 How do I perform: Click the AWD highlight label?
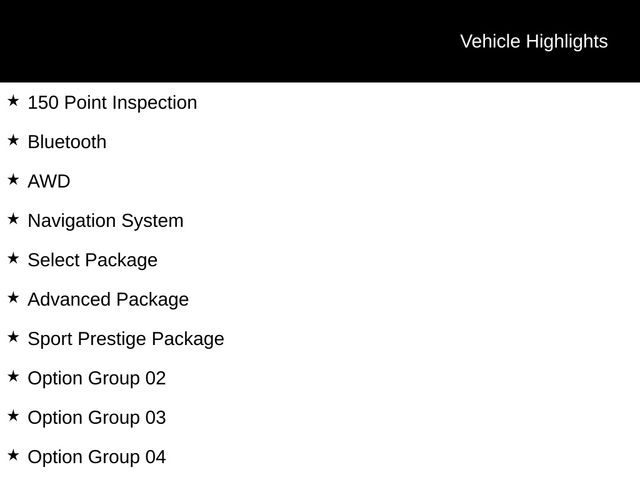(49, 182)
